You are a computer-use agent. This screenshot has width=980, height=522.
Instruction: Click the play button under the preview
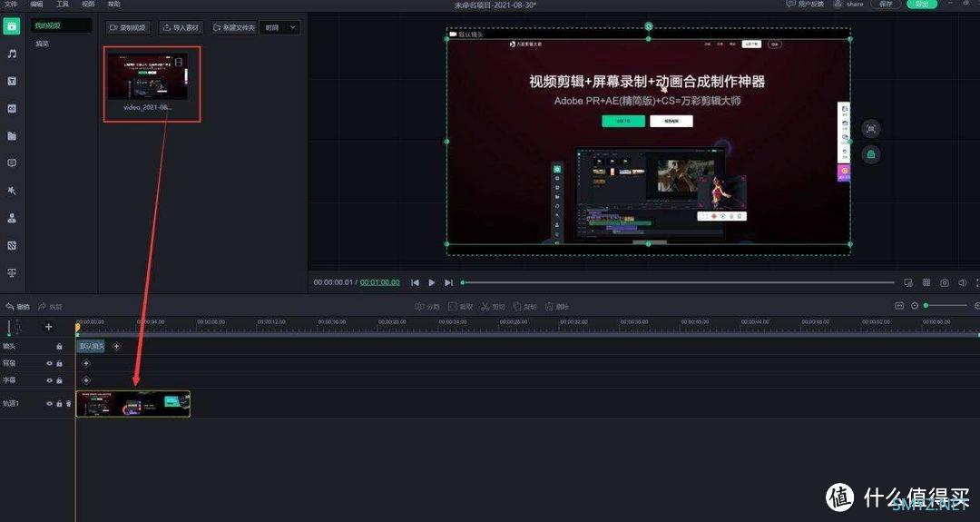[x=431, y=282]
